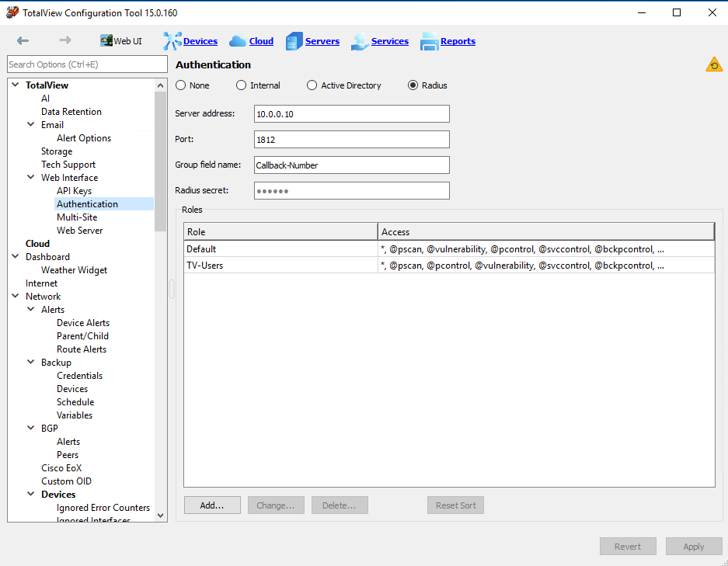Click the Add... role button
Viewport: 728px width, 566px height.
coord(212,505)
